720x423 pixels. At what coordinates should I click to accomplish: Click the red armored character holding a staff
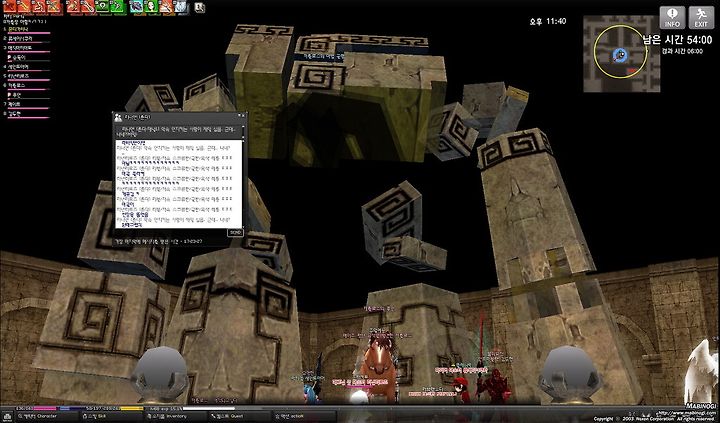click(x=493, y=385)
